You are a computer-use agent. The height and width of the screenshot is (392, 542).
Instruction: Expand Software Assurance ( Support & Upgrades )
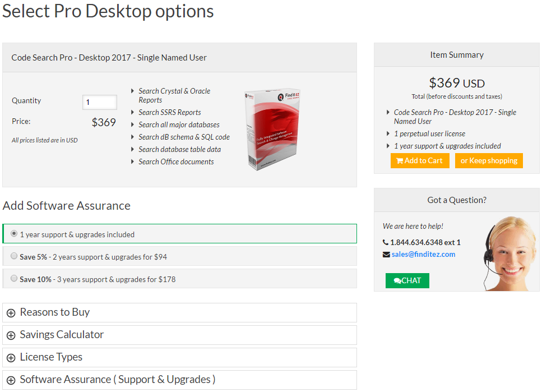click(x=118, y=380)
